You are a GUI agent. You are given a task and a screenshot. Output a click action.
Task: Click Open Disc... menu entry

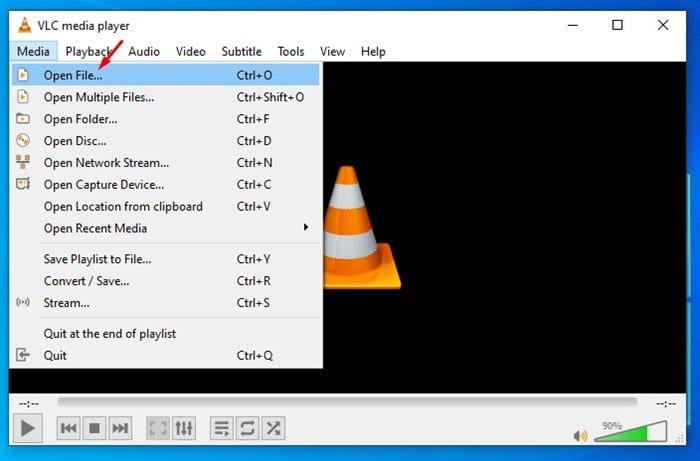click(75, 141)
